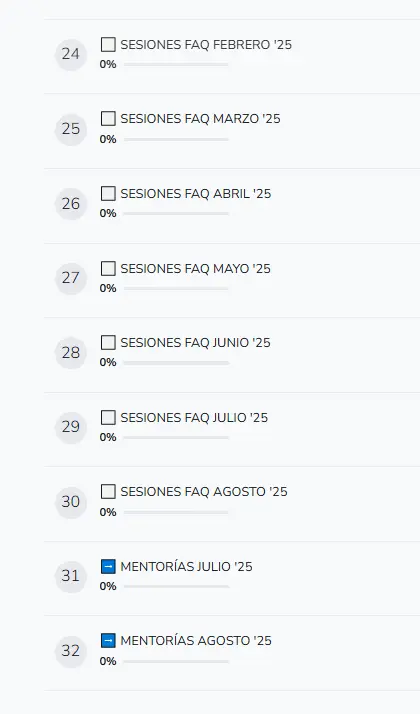
Task: Toggle the checkbox beside Sesiones FAQ Mayo '25
Action: point(108,269)
